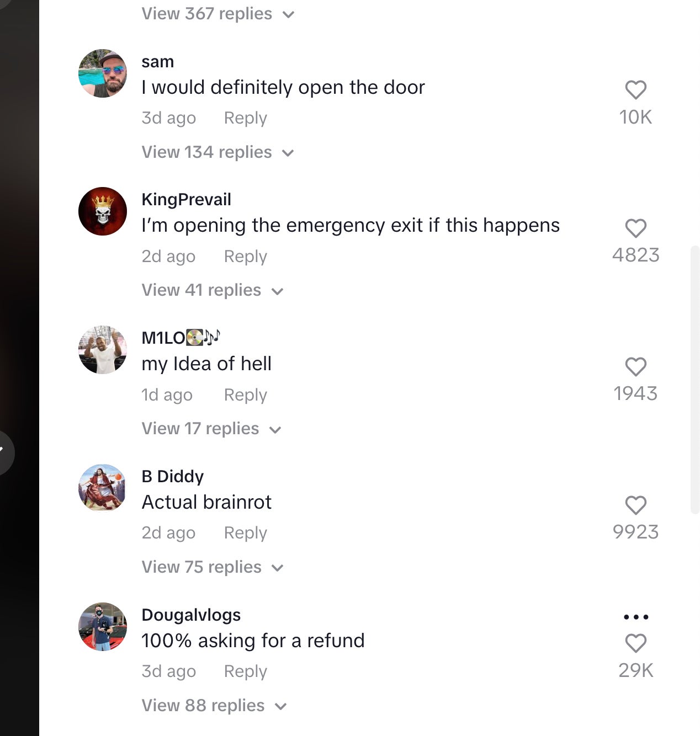The height and width of the screenshot is (736, 700).
Task: Expand View 134 replies under sam
Action: pos(218,152)
